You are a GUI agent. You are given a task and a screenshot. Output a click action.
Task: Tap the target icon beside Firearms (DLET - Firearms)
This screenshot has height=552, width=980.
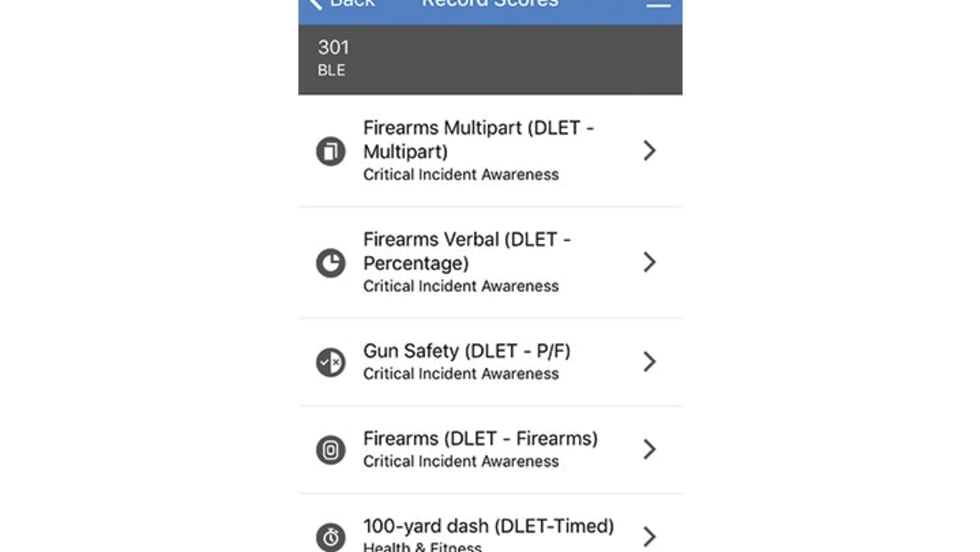point(331,450)
